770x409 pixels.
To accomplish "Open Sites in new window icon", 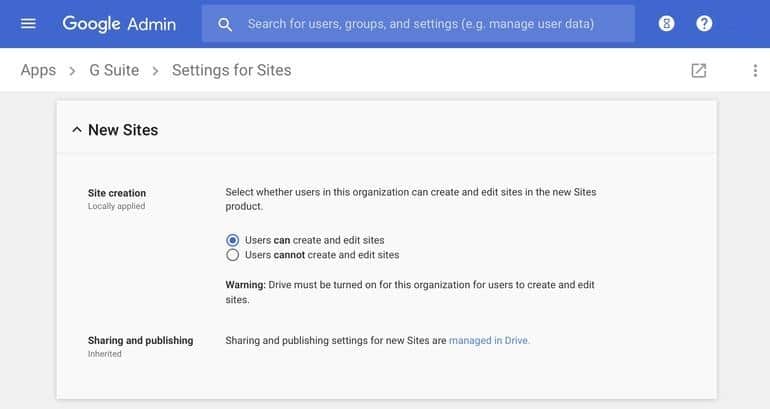I will tap(699, 70).
